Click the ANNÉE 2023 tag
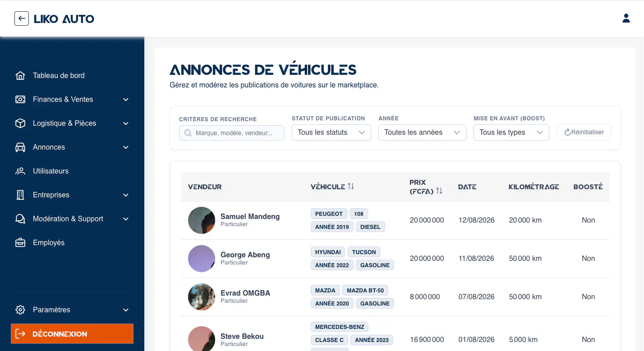Viewport: 644px width, 351px height. coord(372,340)
